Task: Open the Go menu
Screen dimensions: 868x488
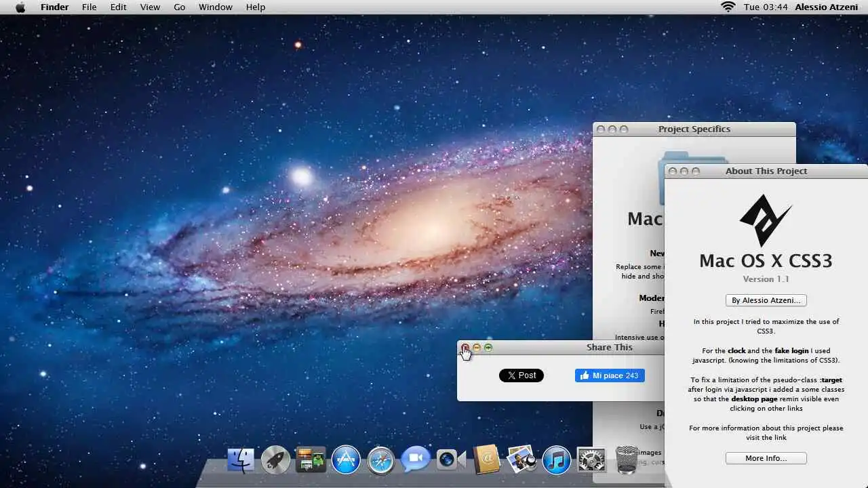Action: pos(180,7)
